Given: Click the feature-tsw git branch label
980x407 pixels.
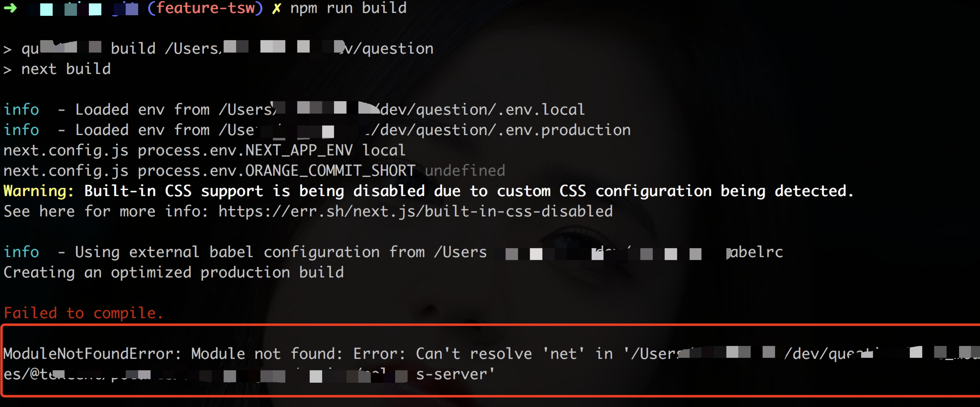Looking at the screenshot, I should 205,8.
